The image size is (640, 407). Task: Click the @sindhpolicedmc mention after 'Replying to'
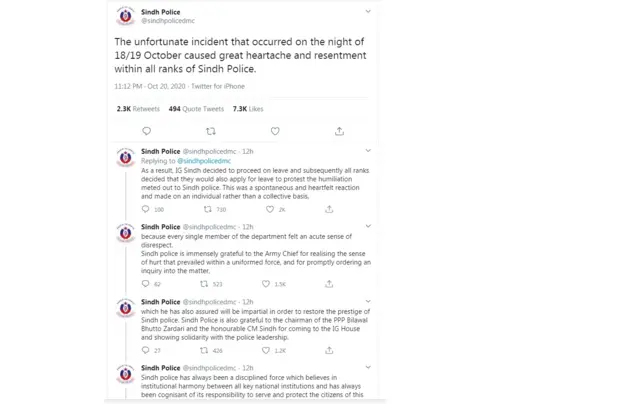coord(205,161)
